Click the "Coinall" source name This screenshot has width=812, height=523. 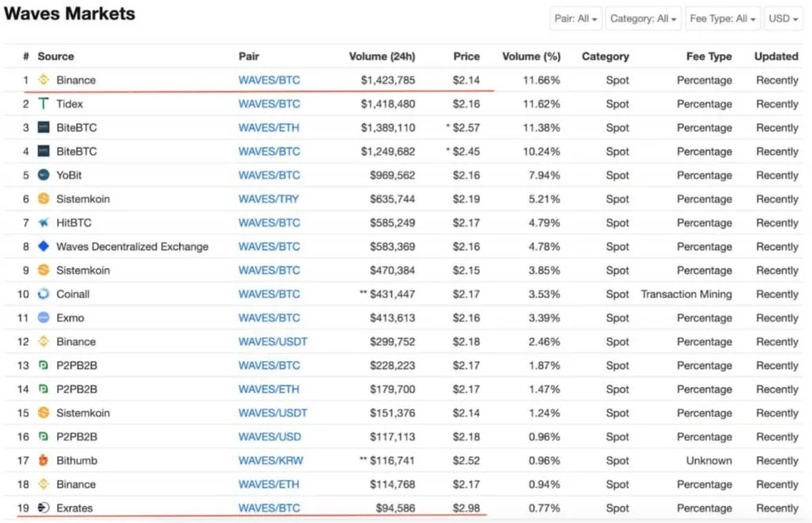[x=73, y=294]
